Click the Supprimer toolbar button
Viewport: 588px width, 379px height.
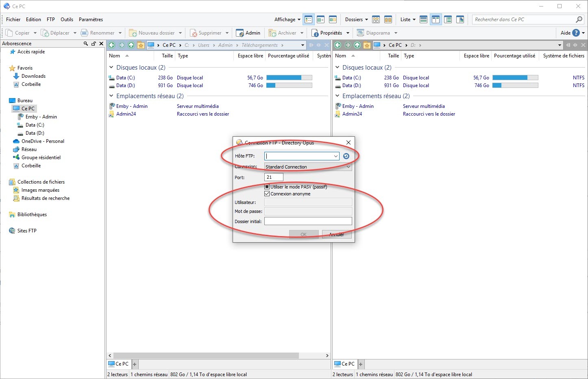pyautogui.click(x=206, y=33)
